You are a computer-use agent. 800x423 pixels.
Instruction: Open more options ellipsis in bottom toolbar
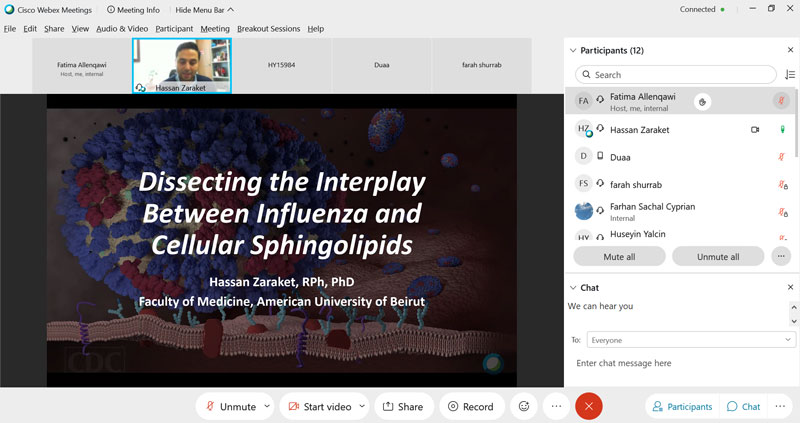coord(557,406)
